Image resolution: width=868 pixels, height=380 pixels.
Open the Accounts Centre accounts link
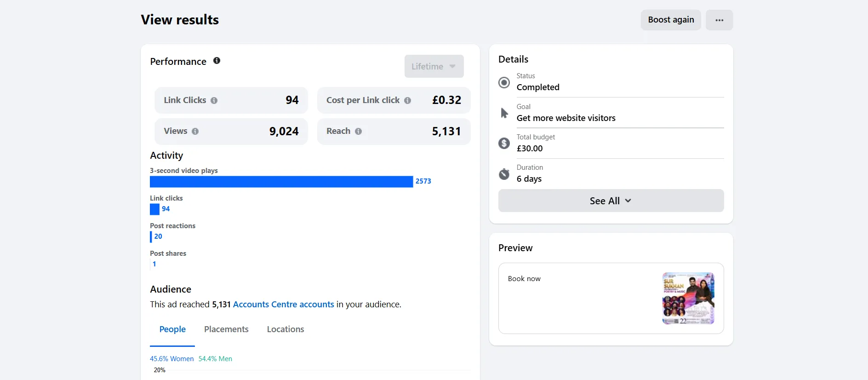point(283,305)
